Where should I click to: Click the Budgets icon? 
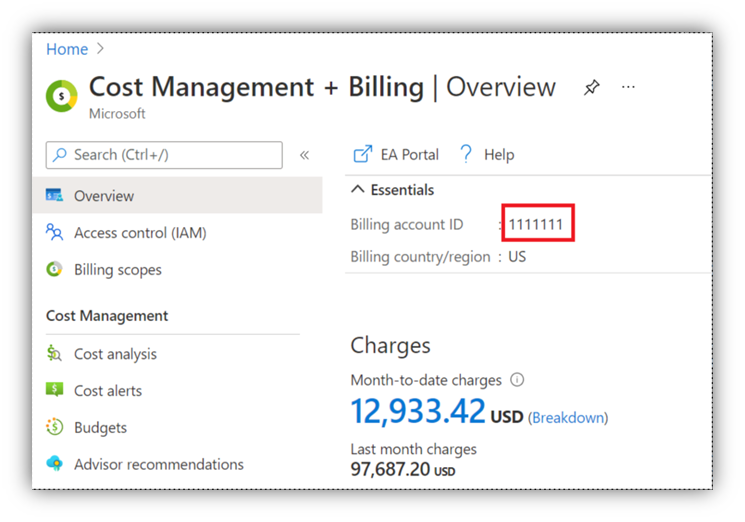tap(55, 428)
